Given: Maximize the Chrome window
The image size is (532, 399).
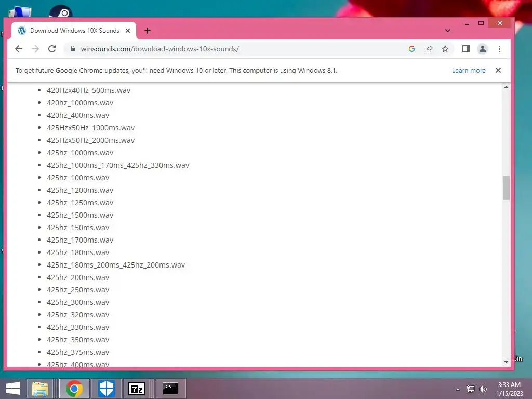Looking at the screenshot, I should 481,23.
